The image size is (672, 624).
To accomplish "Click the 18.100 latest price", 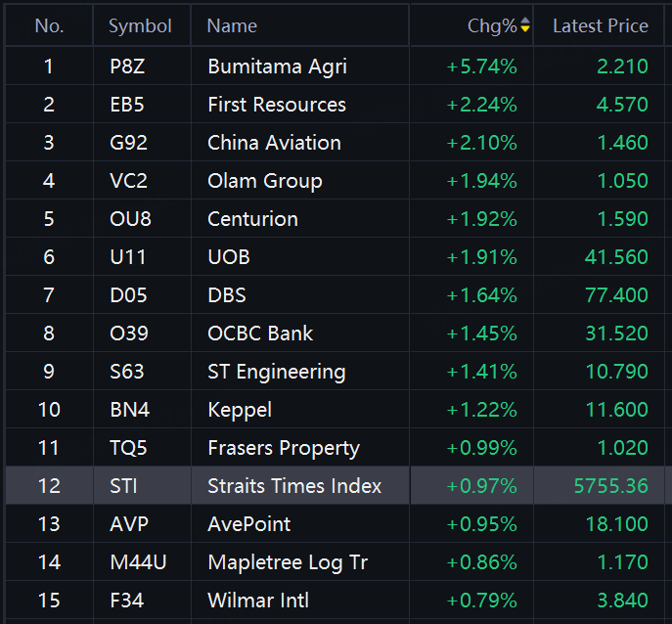I will point(616,524).
